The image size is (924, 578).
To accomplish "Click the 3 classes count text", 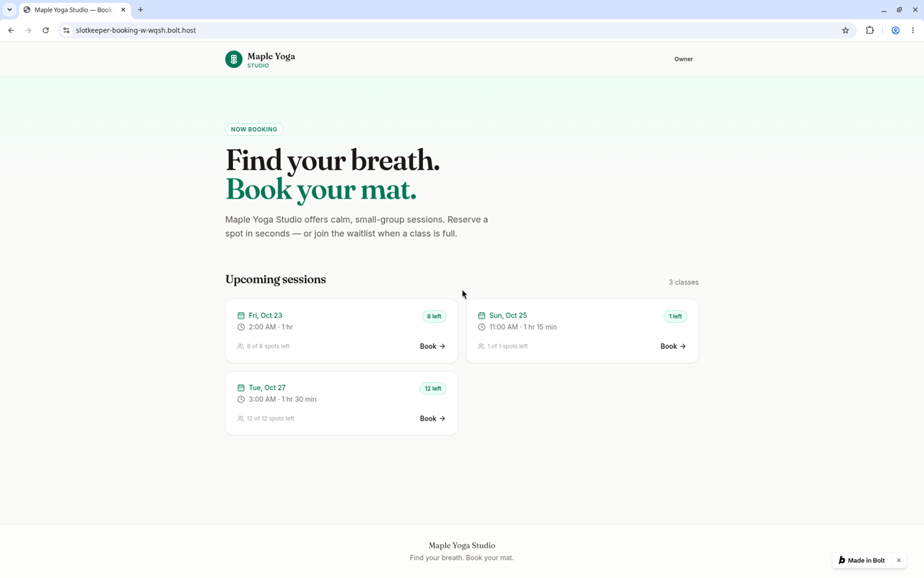I will pyautogui.click(x=684, y=282).
